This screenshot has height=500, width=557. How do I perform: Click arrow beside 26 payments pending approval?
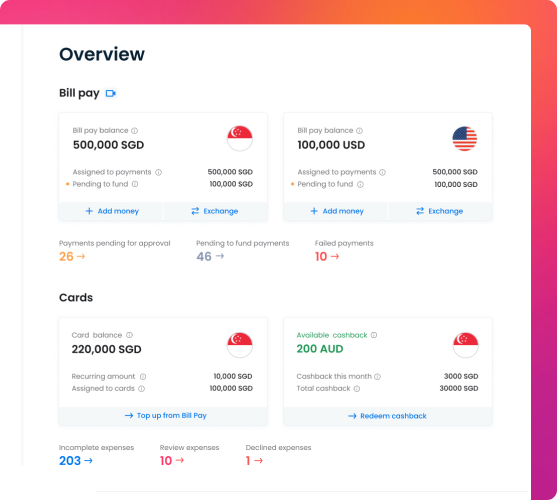click(81, 256)
